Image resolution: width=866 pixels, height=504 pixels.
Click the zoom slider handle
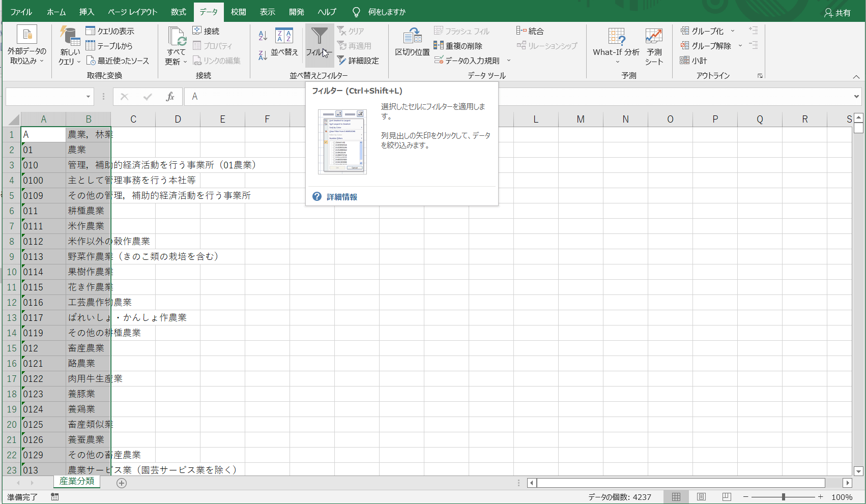[x=784, y=497]
